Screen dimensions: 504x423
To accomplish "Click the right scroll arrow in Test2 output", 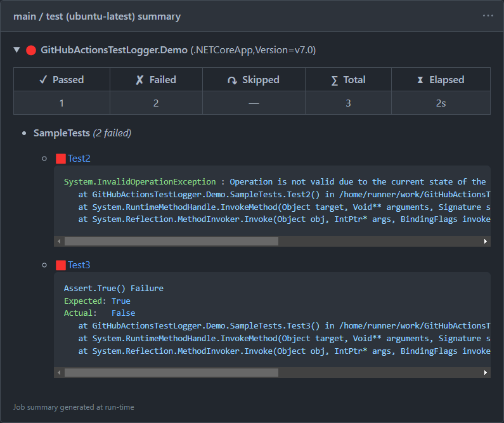I will [486, 242].
